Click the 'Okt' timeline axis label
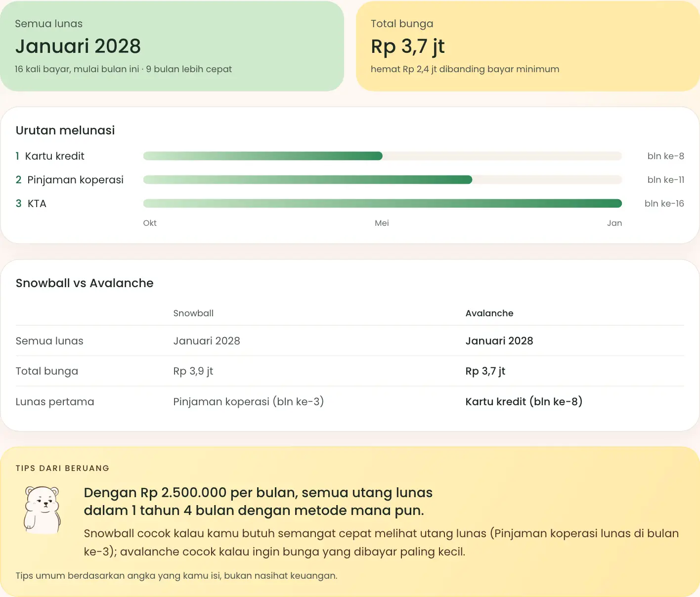 point(150,223)
